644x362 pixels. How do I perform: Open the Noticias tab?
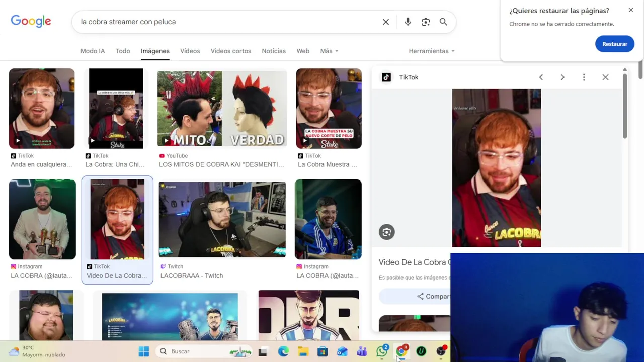pos(274,51)
